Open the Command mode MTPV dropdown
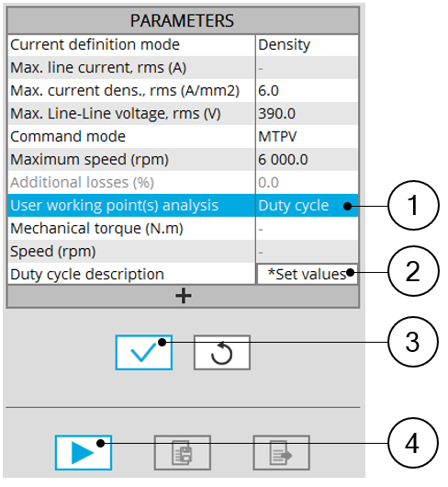448x487 pixels. click(x=307, y=137)
